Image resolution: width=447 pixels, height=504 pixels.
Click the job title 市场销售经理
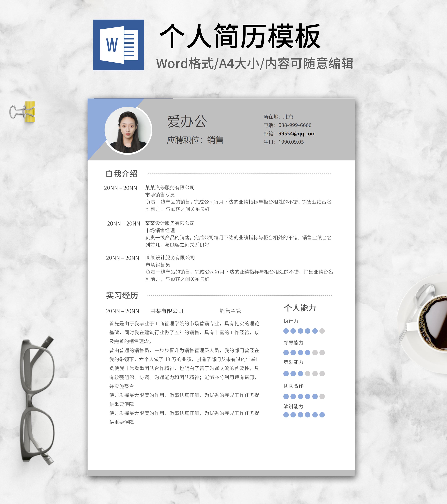(160, 230)
